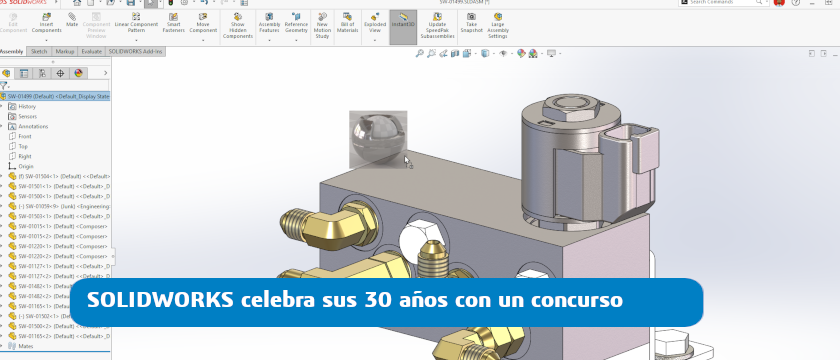Activate the Move Component tool
Viewport: 840px width, 360px height.
[x=203, y=24]
